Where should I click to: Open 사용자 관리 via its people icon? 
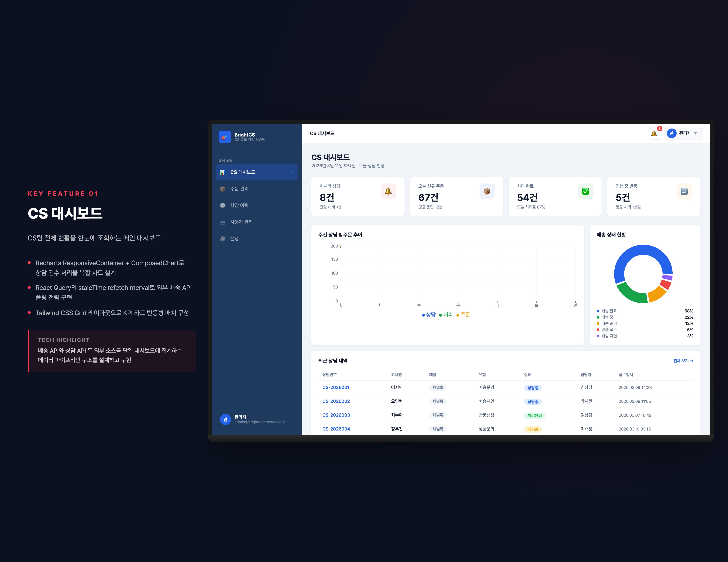223,222
